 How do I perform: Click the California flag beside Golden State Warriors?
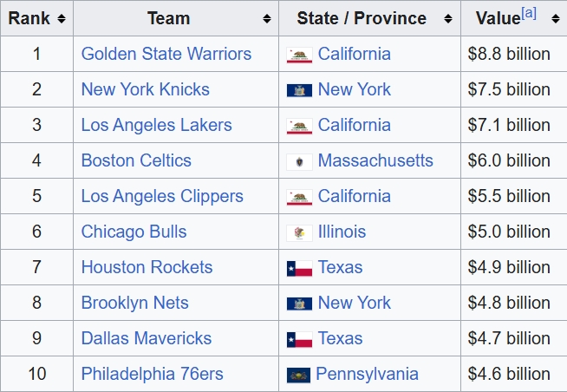click(299, 55)
